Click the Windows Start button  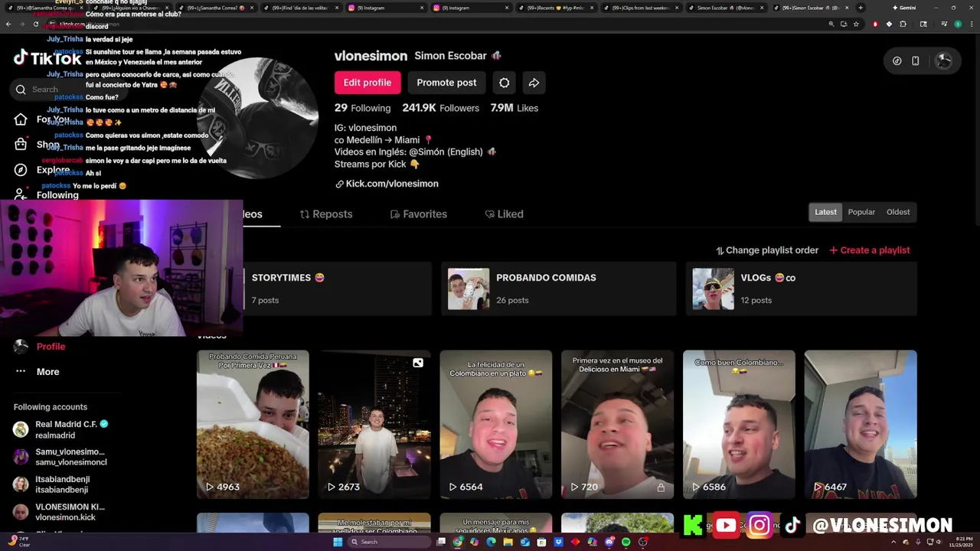[338, 542]
